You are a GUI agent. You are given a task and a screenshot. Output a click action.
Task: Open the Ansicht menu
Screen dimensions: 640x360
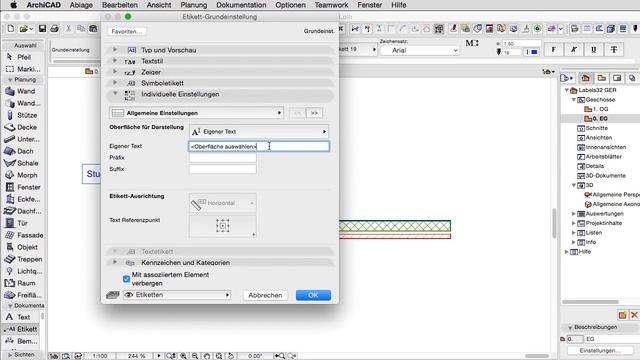pos(159,5)
